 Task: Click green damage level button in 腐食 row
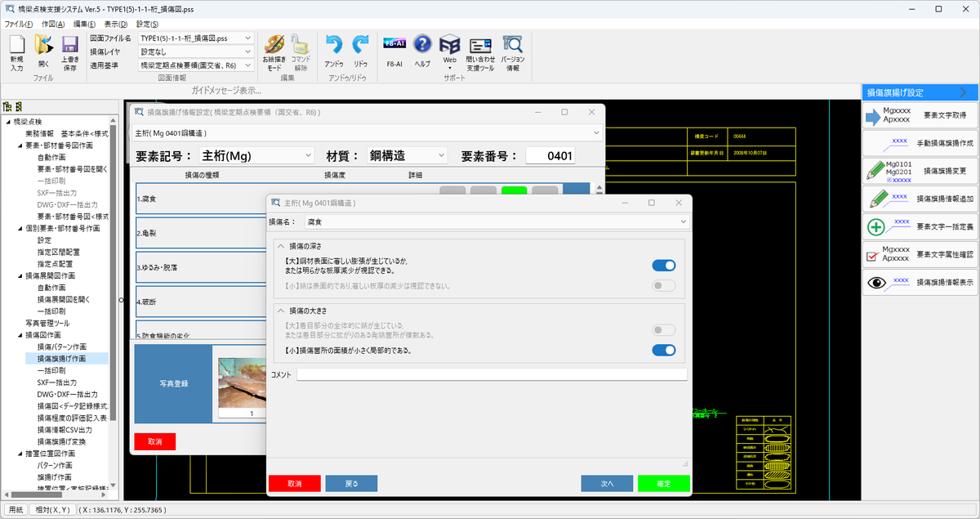(x=514, y=191)
